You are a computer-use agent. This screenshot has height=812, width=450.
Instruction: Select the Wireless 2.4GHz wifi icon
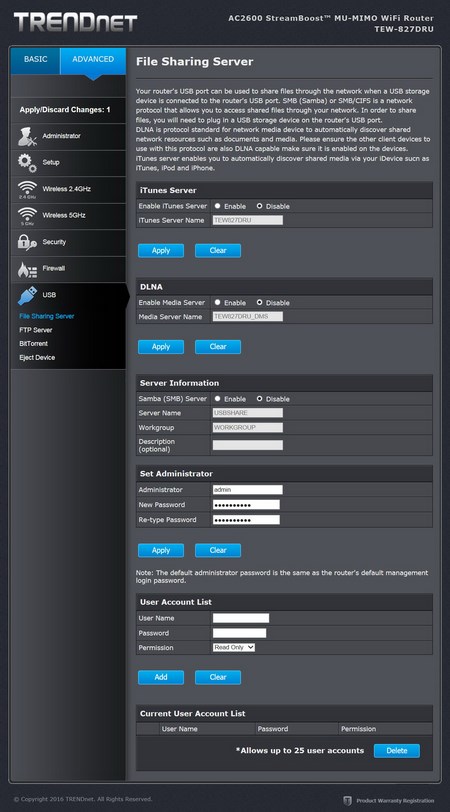point(27,190)
